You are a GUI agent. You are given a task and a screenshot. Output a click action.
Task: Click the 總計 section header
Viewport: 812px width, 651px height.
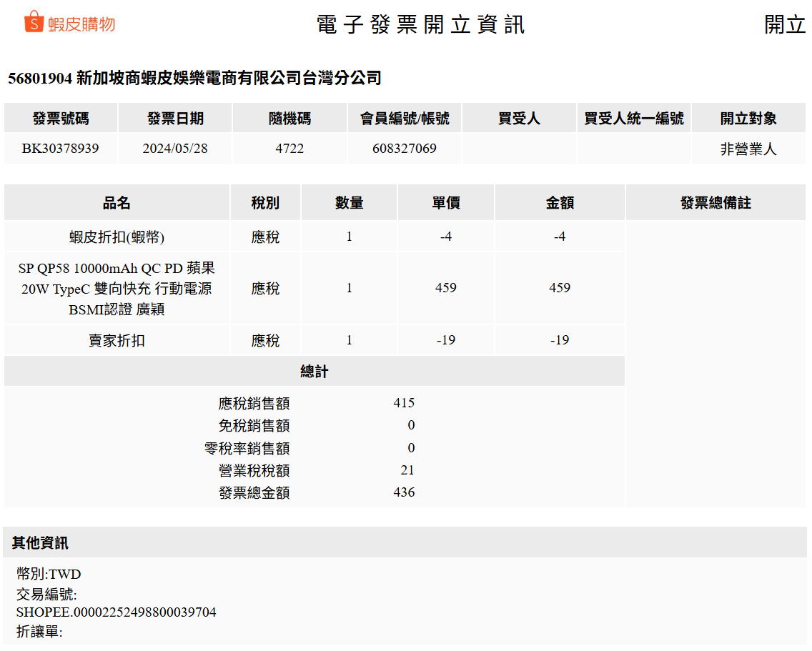(314, 372)
